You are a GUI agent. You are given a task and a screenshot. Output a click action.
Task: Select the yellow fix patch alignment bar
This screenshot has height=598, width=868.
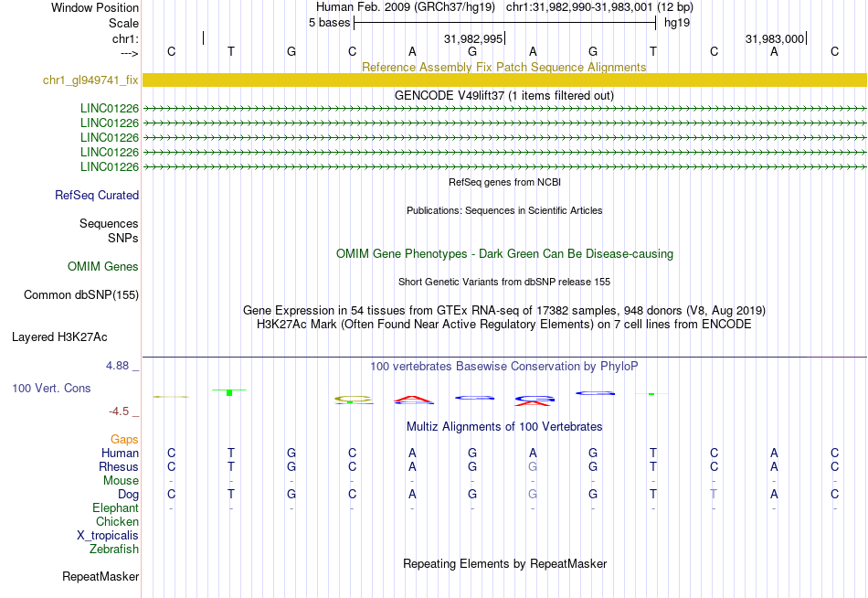pos(504,80)
